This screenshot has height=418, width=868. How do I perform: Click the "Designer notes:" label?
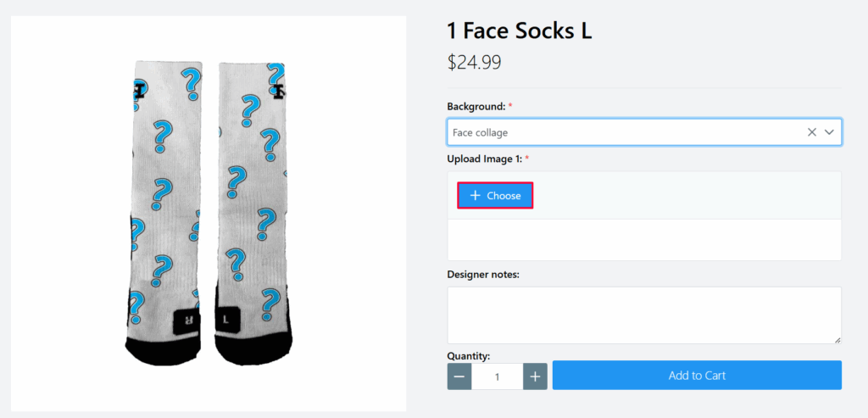(x=482, y=274)
